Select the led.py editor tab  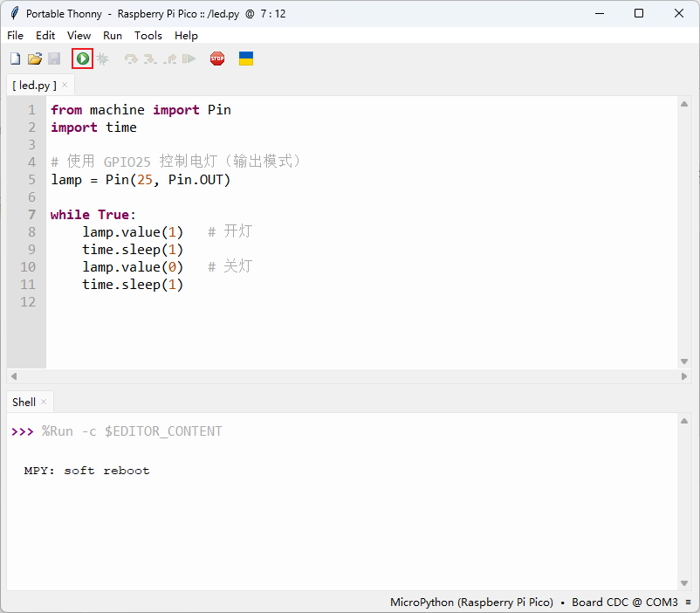[x=34, y=85]
